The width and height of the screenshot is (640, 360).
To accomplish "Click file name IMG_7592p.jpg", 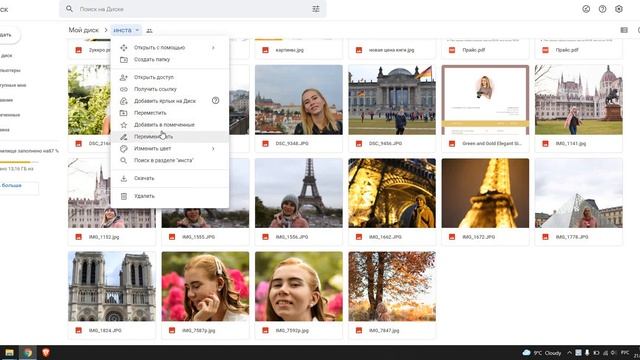I will [292, 331].
